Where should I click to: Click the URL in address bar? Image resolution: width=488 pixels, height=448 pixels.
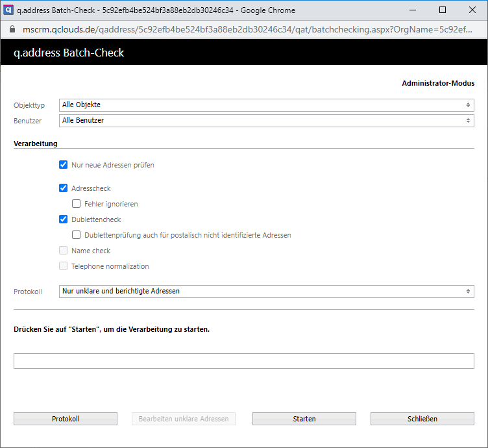[247, 30]
